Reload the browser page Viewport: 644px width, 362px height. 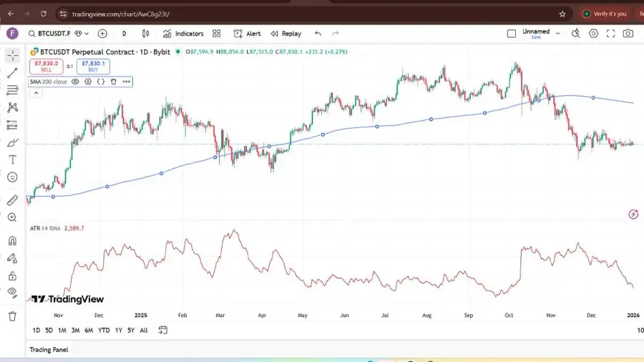click(43, 14)
